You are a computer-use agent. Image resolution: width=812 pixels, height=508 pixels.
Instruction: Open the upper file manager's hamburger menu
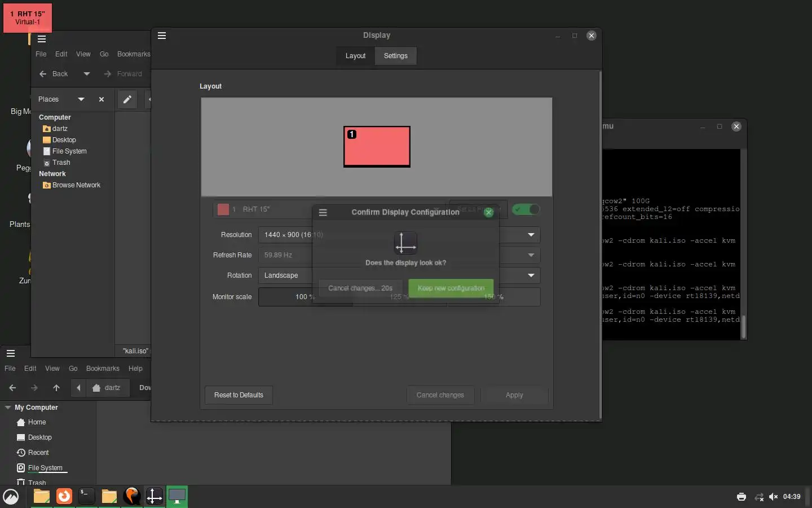[42, 39]
